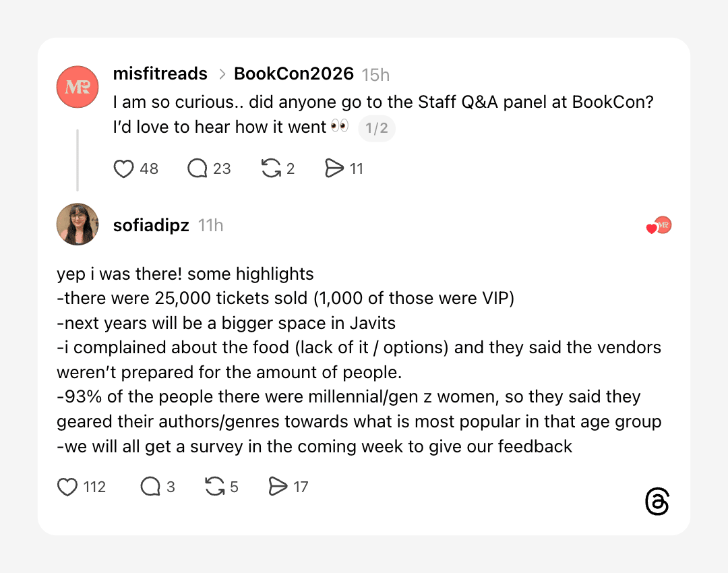
Task: Share the misfitreads post via send icon
Action: (334, 169)
